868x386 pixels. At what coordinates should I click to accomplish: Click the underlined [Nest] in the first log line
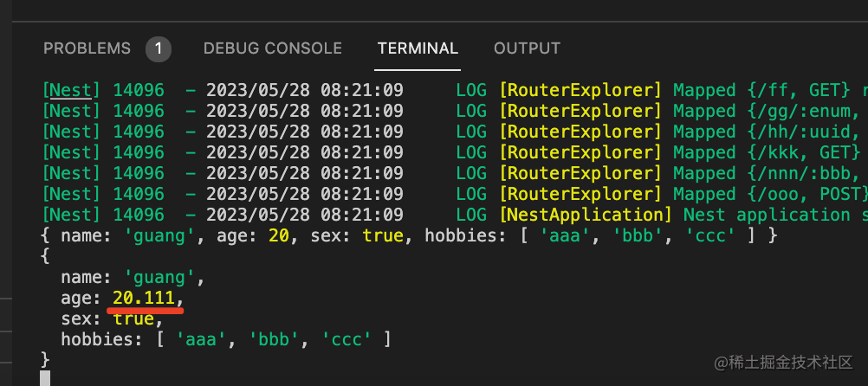[73, 90]
